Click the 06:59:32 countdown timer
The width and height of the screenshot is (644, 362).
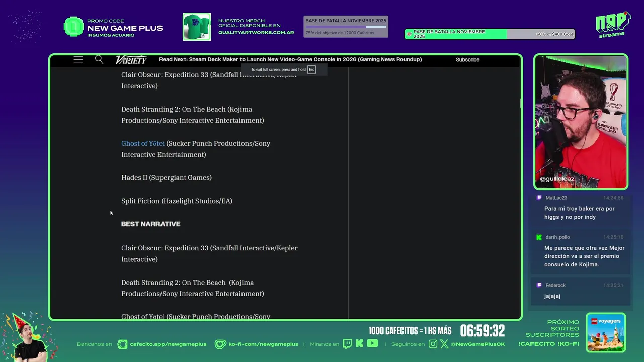point(482,331)
